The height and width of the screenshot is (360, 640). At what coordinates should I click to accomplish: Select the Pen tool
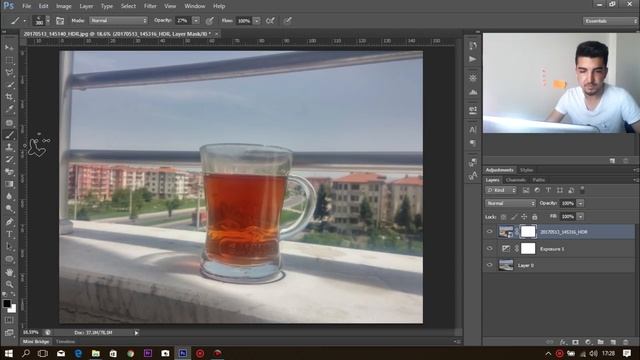9,222
